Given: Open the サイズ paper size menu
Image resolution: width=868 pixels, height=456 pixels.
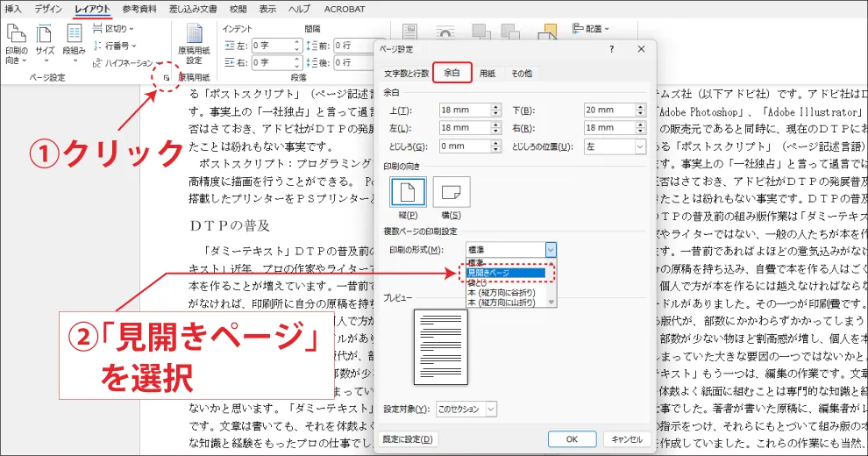Looking at the screenshot, I should point(45,44).
